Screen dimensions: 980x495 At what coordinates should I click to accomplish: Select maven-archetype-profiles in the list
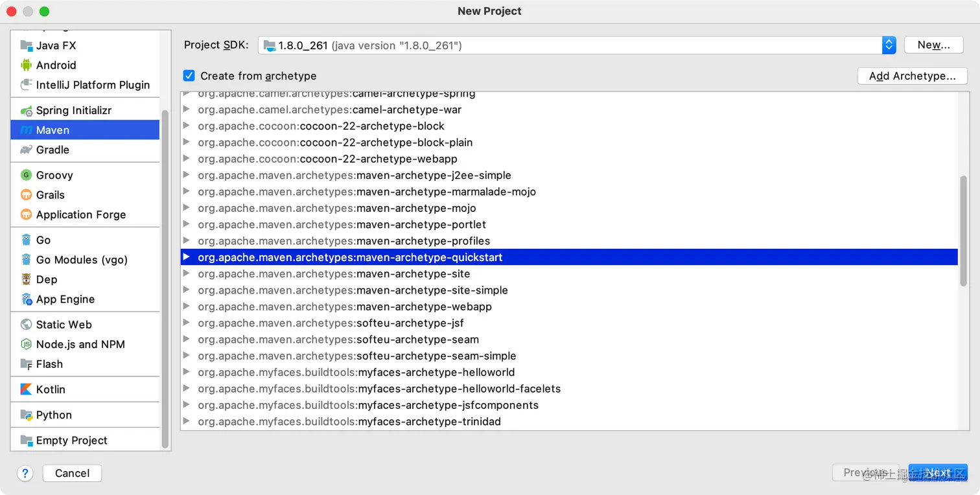tap(568, 241)
